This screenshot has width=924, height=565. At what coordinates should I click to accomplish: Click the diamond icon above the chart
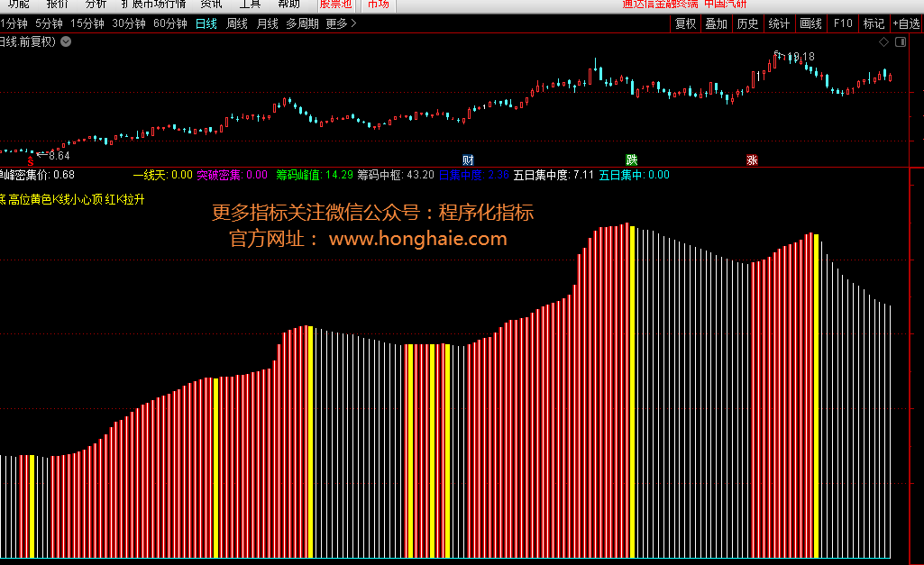(x=883, y=42)
